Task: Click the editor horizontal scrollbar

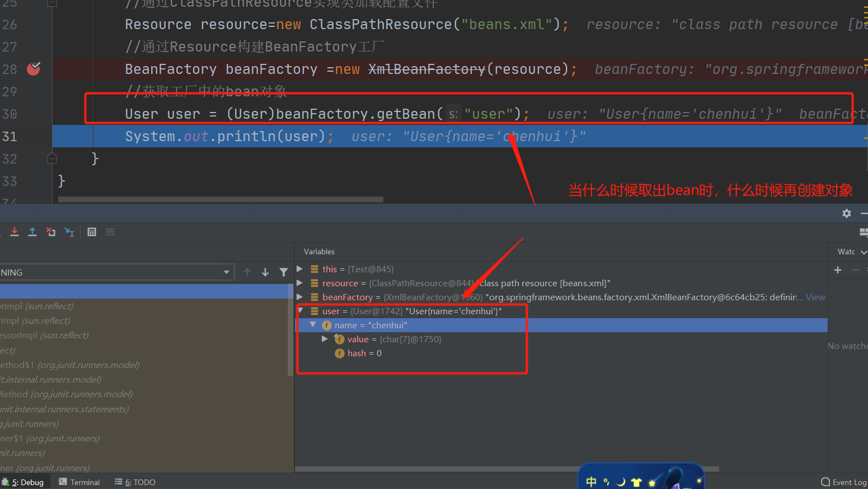Action: tap(220, 199)
